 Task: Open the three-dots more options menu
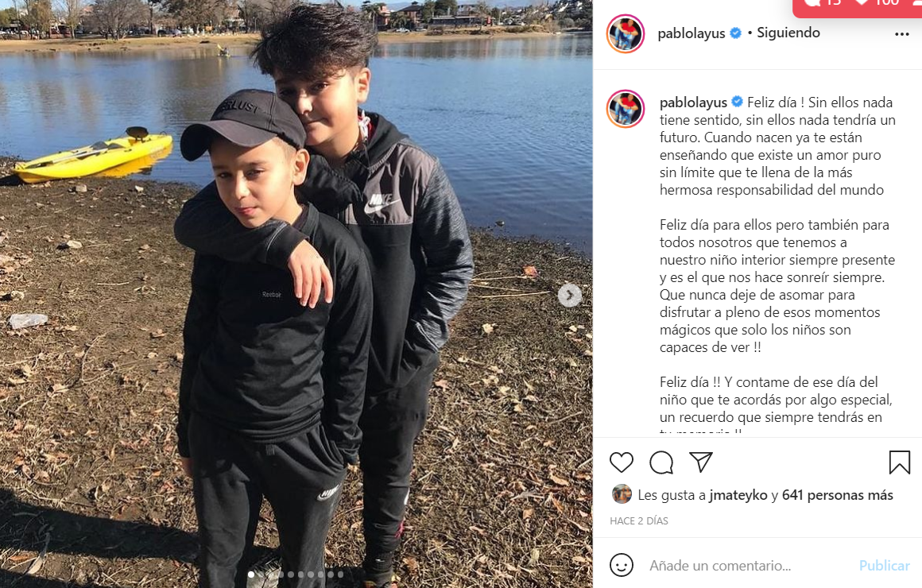point(902,34)
